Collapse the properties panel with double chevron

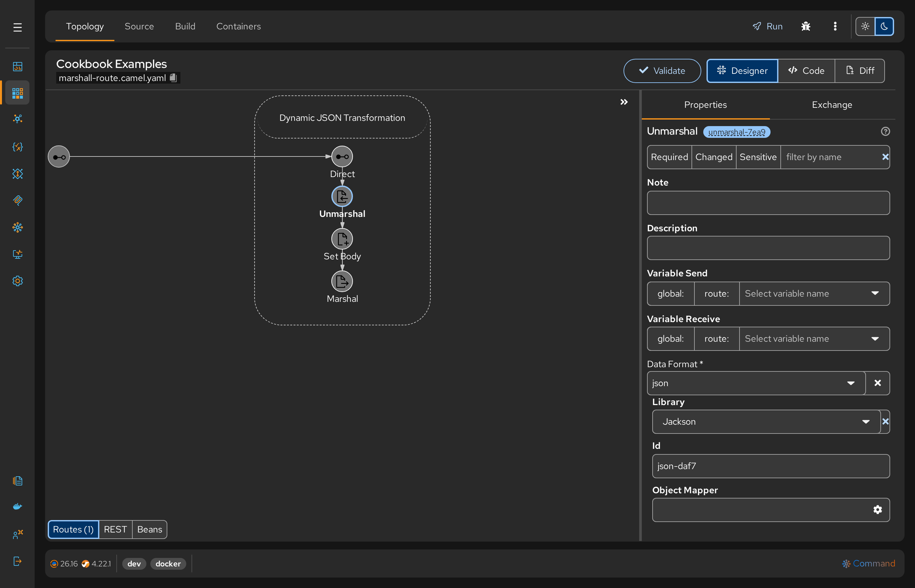click(624, 102)
